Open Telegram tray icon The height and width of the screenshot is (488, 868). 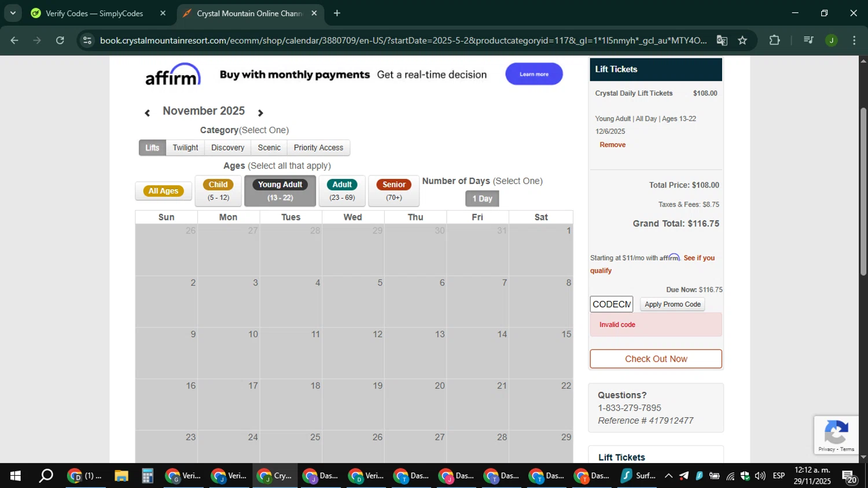pyautogui.click(x=684, y=476)
